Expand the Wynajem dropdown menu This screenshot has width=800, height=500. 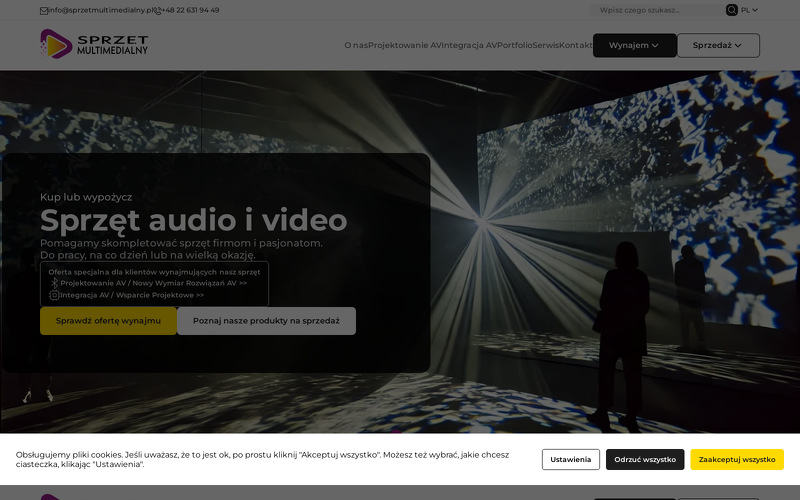pyautogui.click(x=634, y=45)
